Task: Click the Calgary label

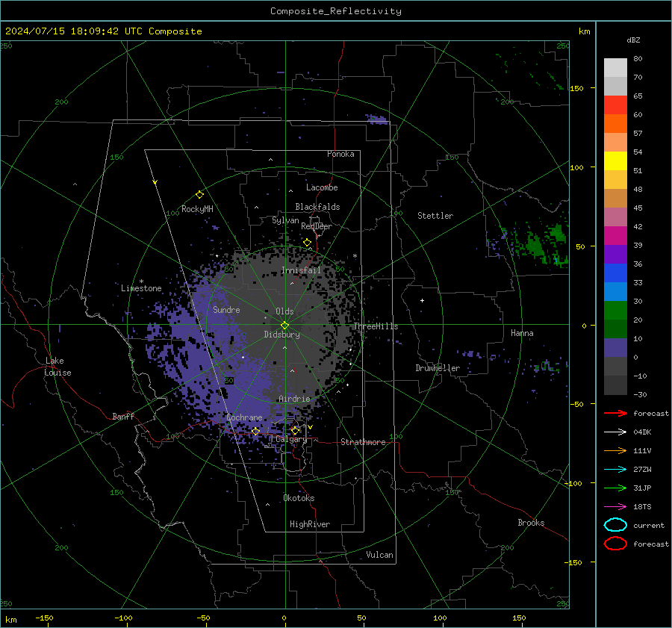Action: tap(291, 439)
